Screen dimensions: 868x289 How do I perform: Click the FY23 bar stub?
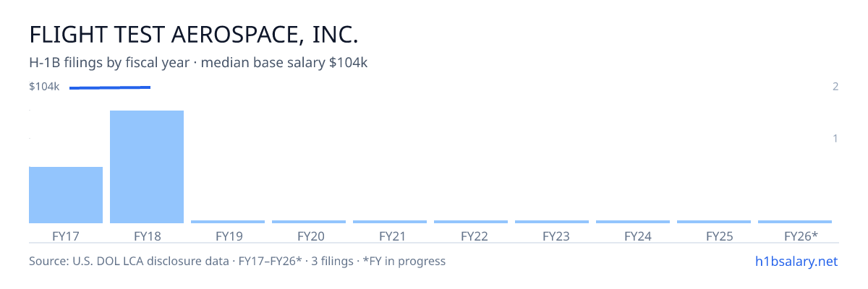point(552,222)
